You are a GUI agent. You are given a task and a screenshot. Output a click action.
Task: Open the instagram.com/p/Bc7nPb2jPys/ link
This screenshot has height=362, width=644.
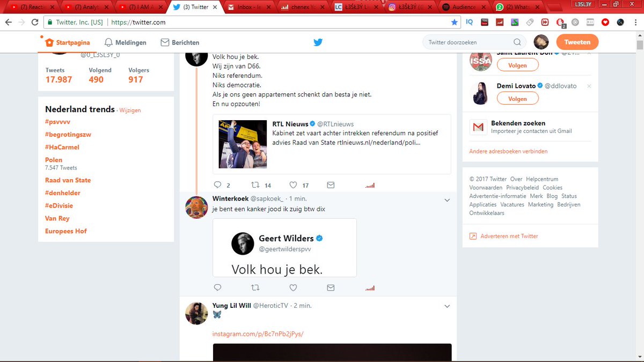pyautogui.click(x=258, y=334)
